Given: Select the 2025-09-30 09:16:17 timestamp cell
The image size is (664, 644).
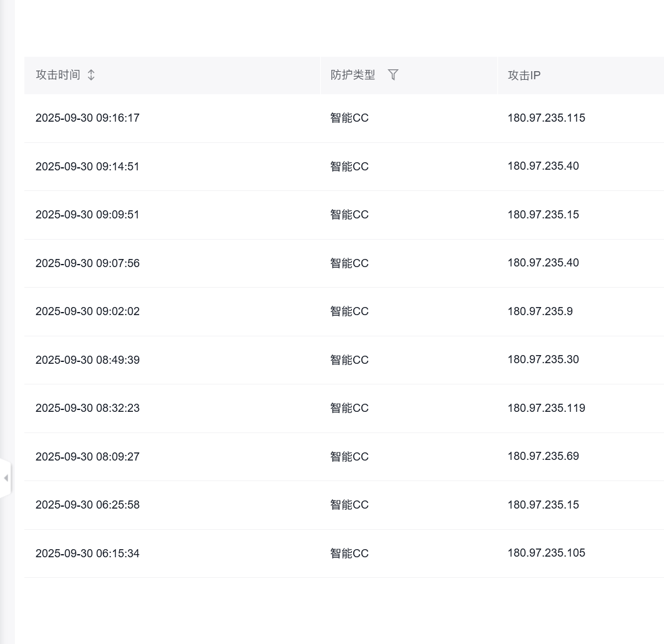Looking at the screenshot, I should (x=87, y=118).
